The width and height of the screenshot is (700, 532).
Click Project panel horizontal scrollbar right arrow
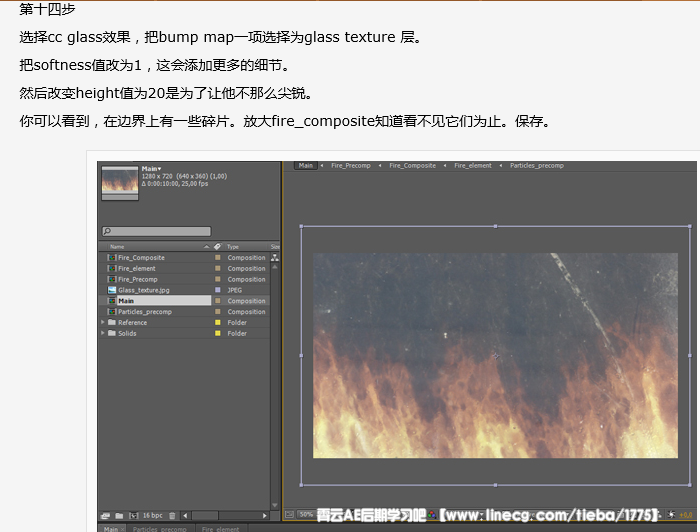point(264,515)
